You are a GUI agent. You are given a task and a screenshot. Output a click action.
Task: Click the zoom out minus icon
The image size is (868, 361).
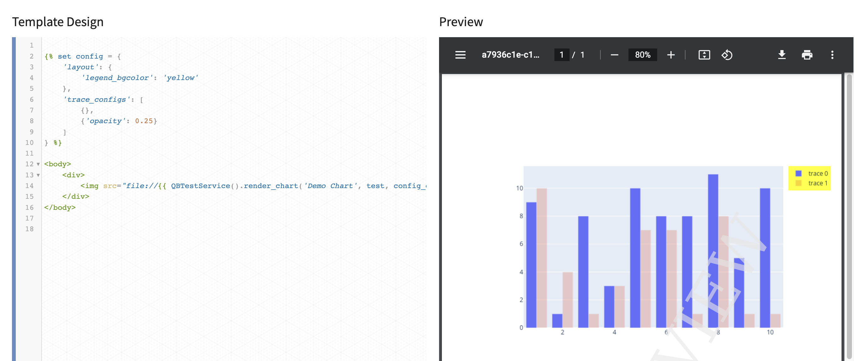click(614, 55)
